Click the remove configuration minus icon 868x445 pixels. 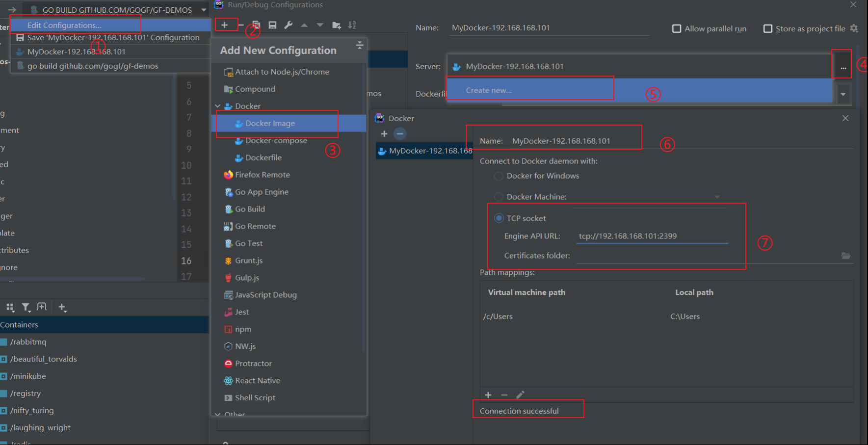241,25
